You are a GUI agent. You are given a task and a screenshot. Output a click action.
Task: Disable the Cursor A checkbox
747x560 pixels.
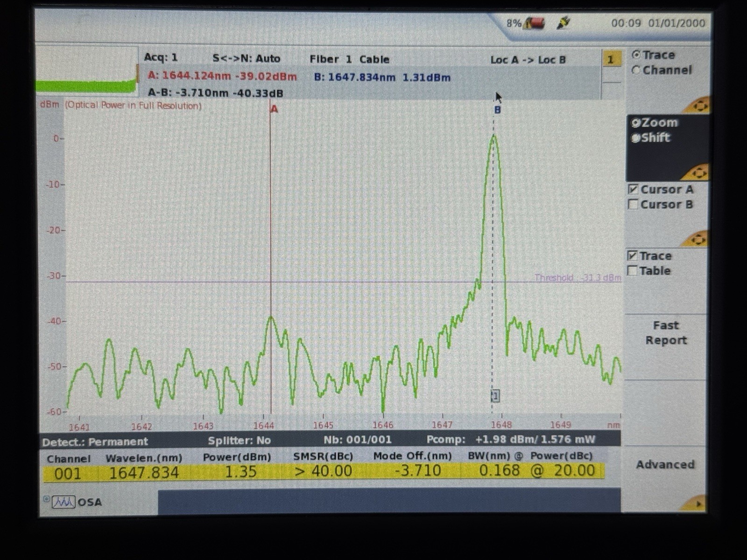point(634,189)
